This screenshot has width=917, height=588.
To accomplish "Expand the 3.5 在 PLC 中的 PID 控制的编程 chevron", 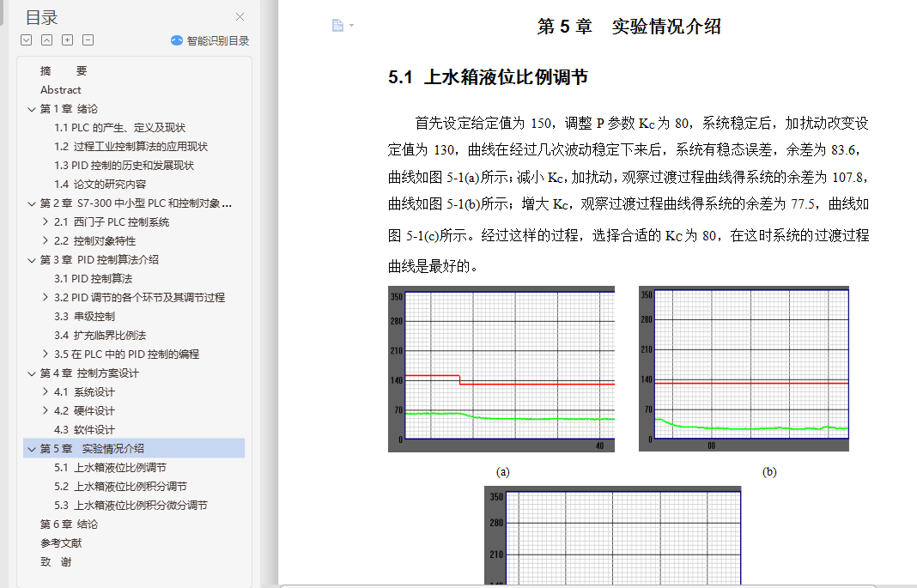I will [x=46, y=354].
